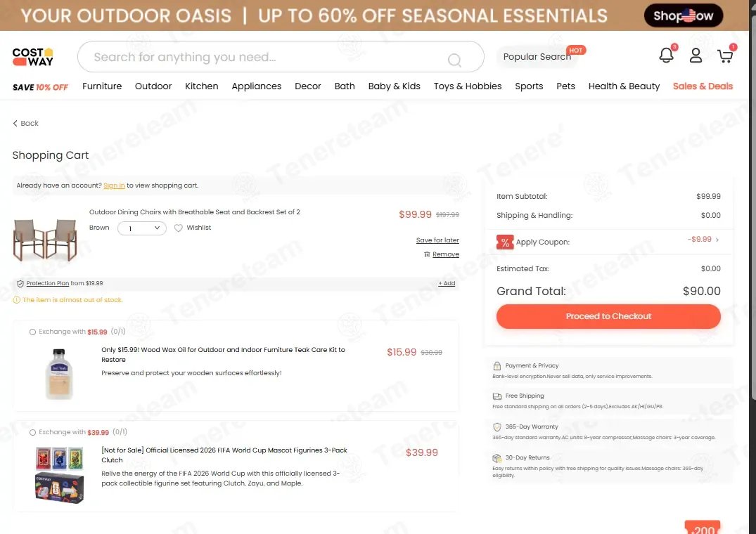Open the Furniture menu category
The height and width of the screenshot is (534, 756).
tap(102, 86)
